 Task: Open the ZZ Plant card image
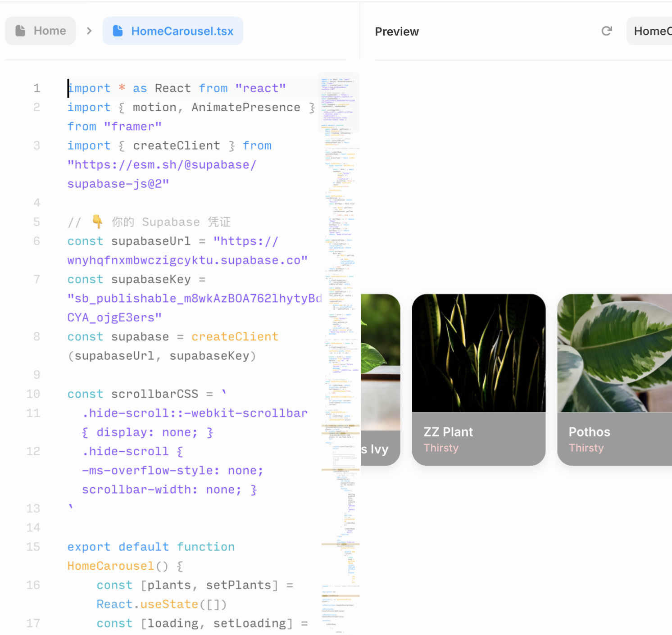point(479,353)
